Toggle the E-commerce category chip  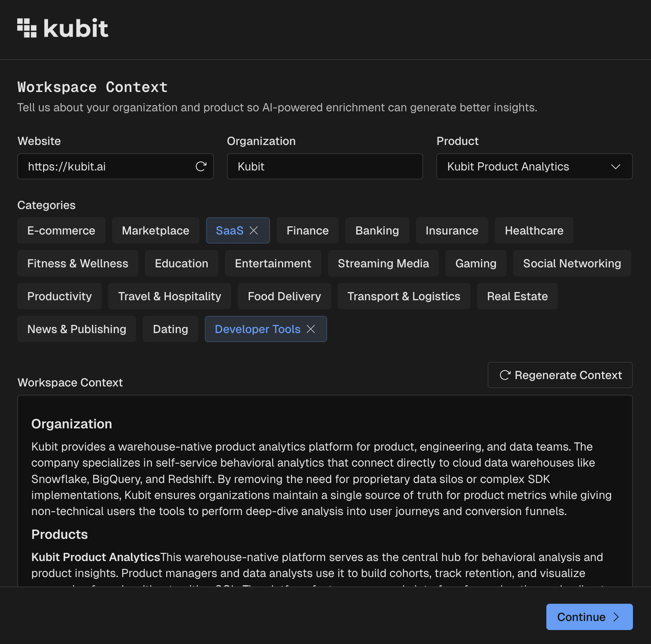[x=61, y=230]
